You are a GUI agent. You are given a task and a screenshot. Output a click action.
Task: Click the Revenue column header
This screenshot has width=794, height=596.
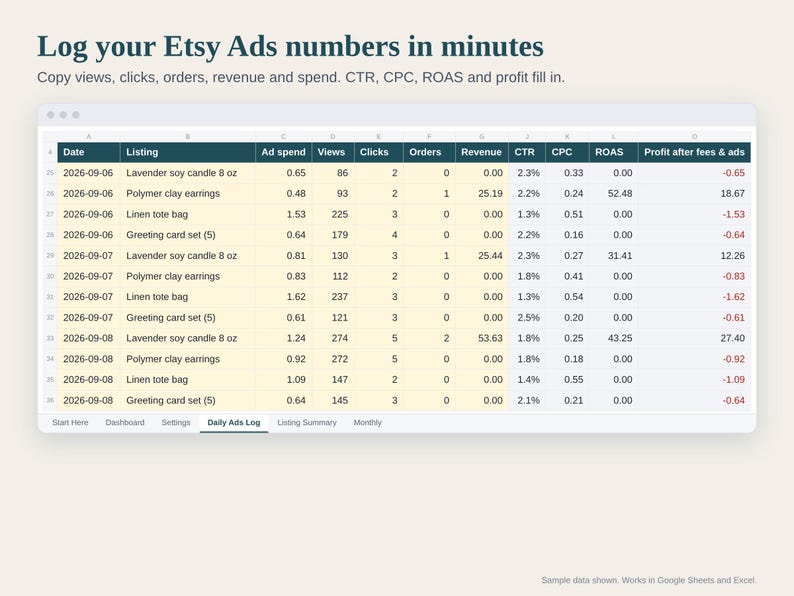[x=482, y=152]
